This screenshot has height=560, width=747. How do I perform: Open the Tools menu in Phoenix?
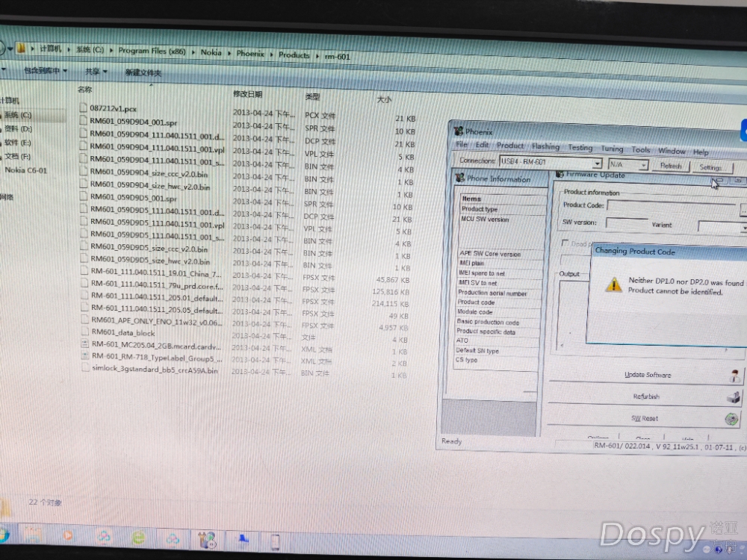pyautogui.click(x=641, y=150)
